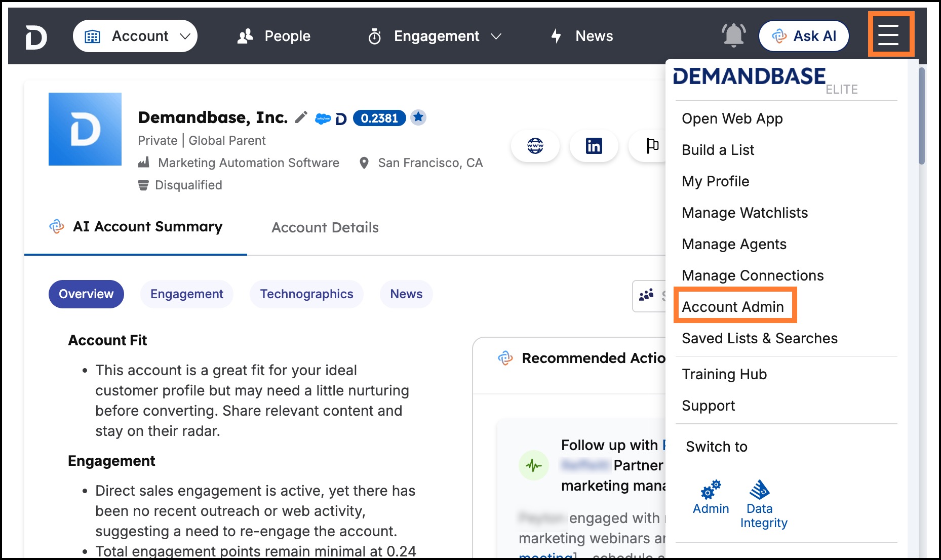
Task: Toggle the star favorite icon
Action: click(418, 117)
